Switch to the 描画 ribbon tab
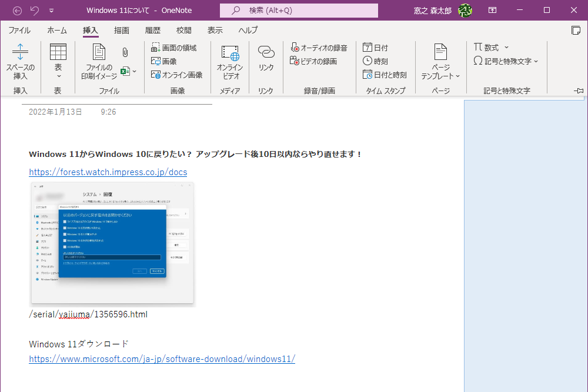This screenshot has width=588, height=392. [121, 30]
